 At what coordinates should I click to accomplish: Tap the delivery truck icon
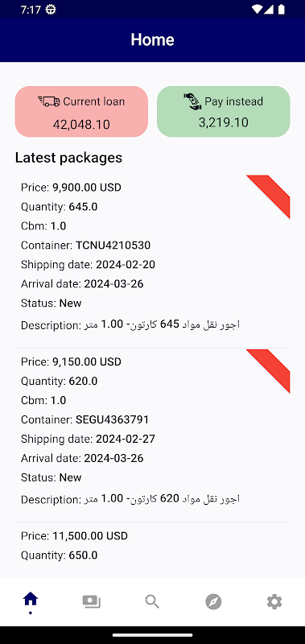49,101
